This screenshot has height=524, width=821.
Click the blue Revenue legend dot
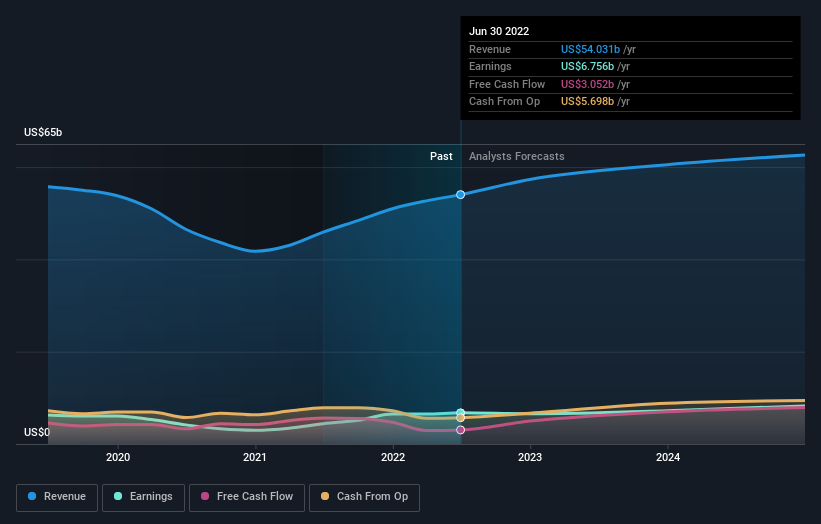[x=32, y=496]
